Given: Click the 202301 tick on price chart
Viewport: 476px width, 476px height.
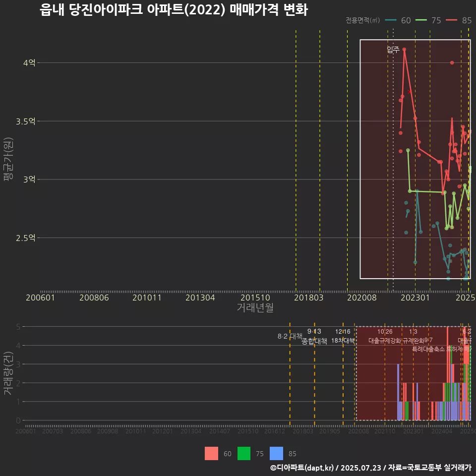Looking at the screenshot, I should tap(415, 297).
